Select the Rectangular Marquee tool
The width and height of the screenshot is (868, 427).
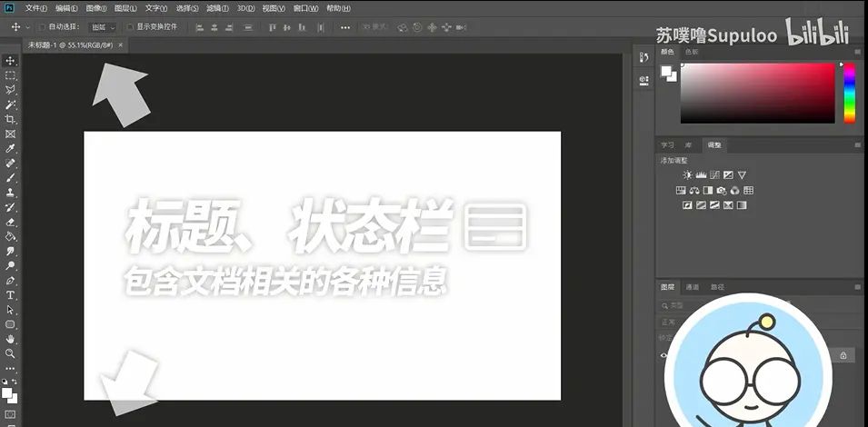click(x=10, y=75)
